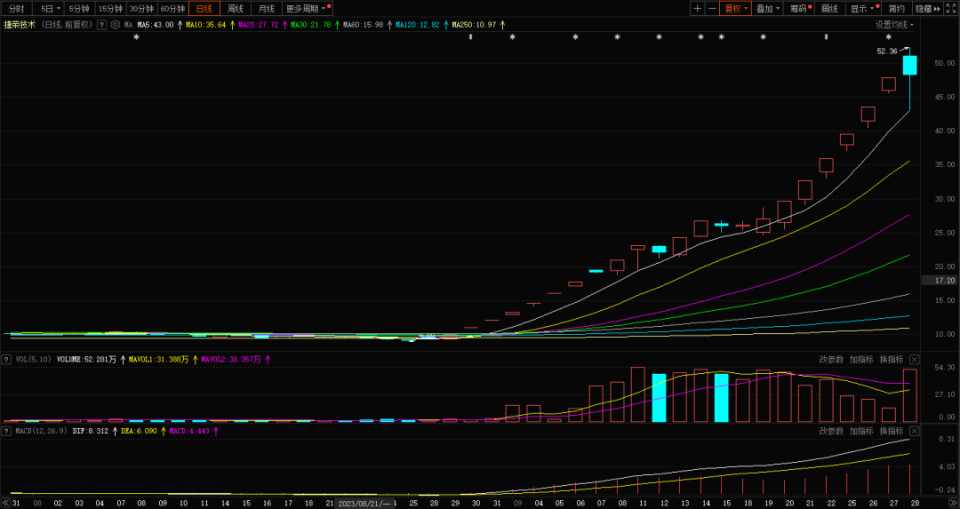Click the MAVOL2:38.357万 value
The width and height of the screenshot is (960, 509).
point(231,360)
